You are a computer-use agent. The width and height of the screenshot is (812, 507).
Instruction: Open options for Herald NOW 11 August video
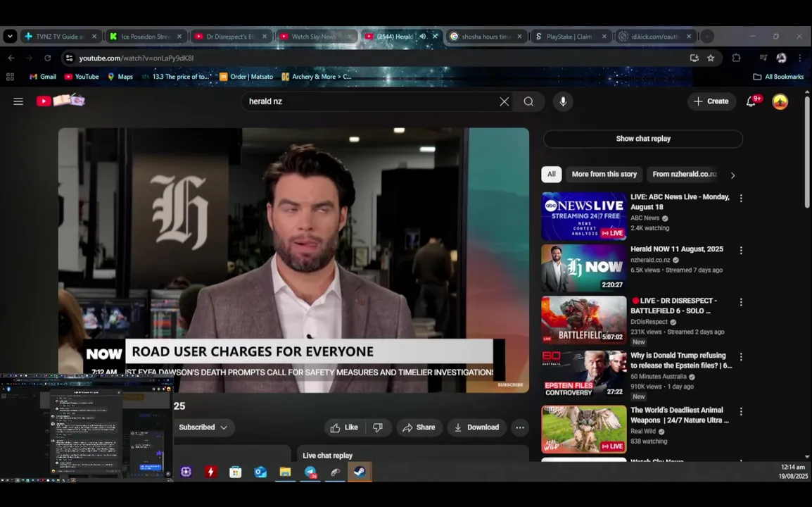click(x=741, y=251)
